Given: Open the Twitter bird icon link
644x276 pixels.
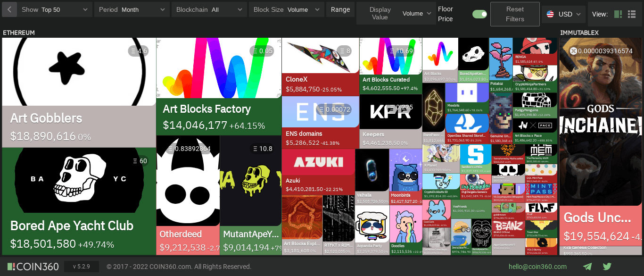Looking at the screenshot, I should point(607,267).
